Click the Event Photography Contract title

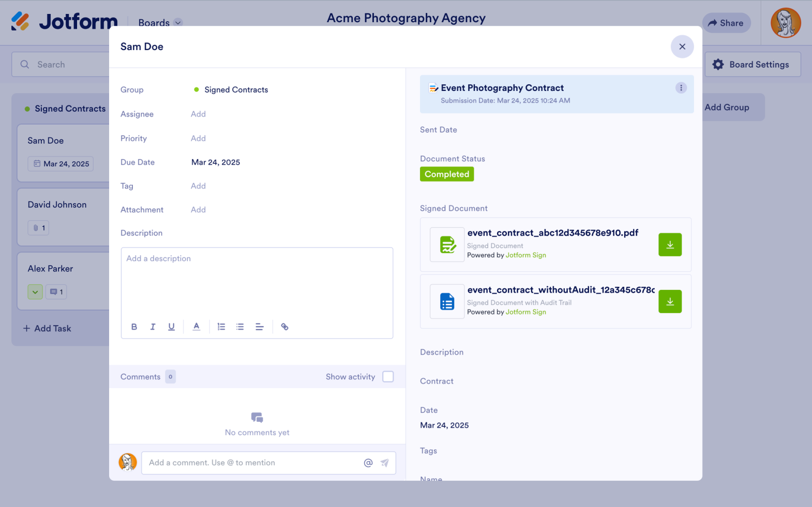click(502, 88)
